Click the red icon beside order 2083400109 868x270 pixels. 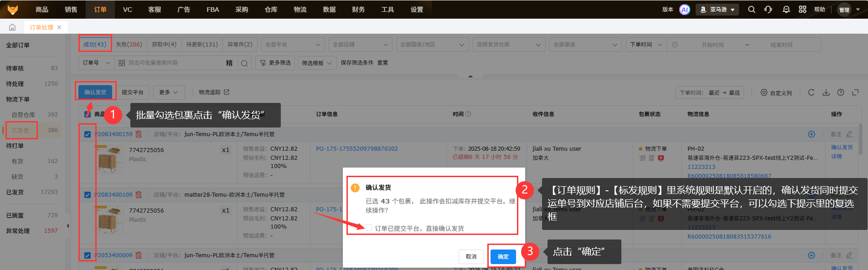pos(139,195)
